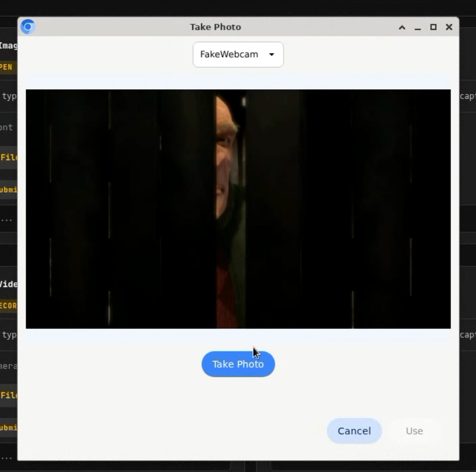This screenshot has width=476, height=472.
Task: Click the greyed-out Use button
Action: pyautogui.click(x=414, y=431)
